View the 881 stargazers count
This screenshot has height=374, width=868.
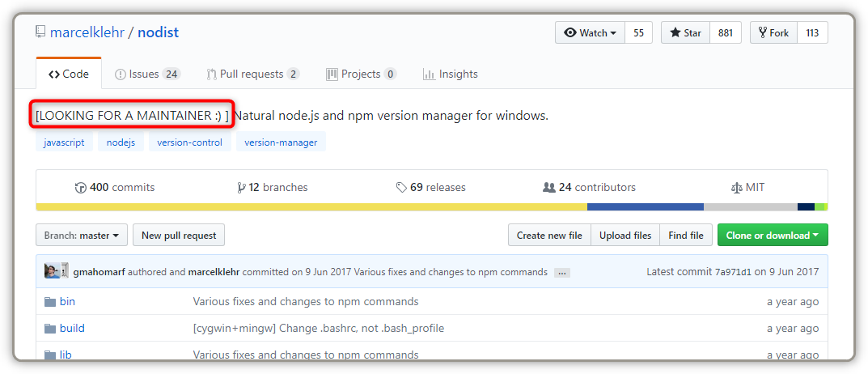(726, 32)
